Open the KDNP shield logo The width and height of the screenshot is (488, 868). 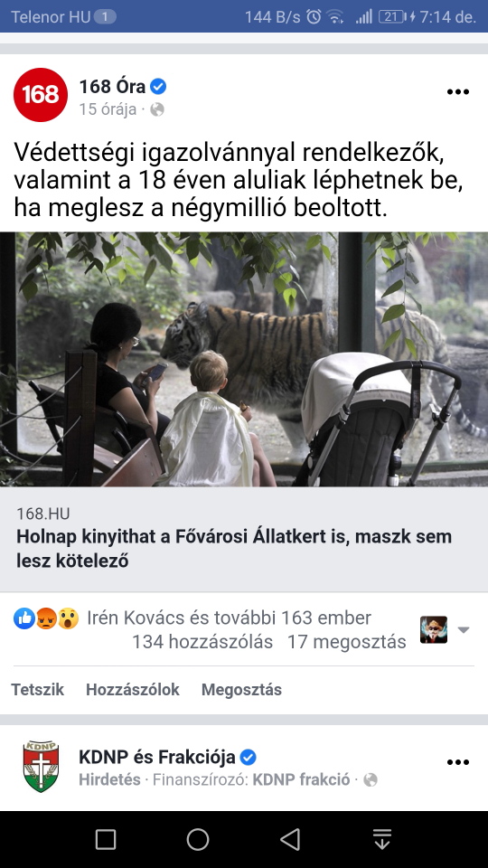point(41,767)
